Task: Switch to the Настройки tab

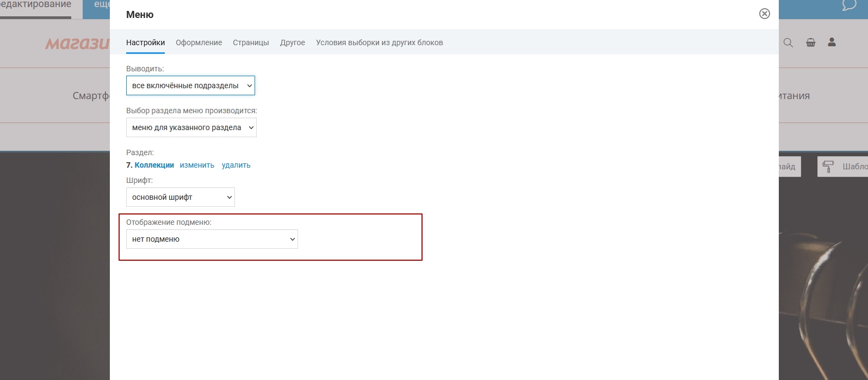Action: click(x=145, y=42)
